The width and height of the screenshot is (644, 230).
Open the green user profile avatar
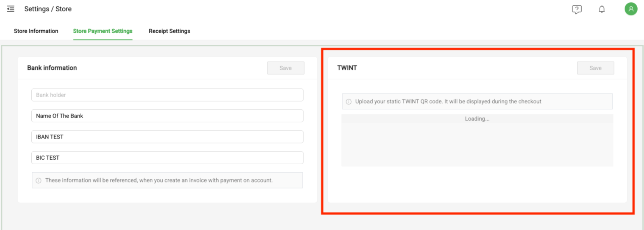pyautogui.click(x=631, y=9)
